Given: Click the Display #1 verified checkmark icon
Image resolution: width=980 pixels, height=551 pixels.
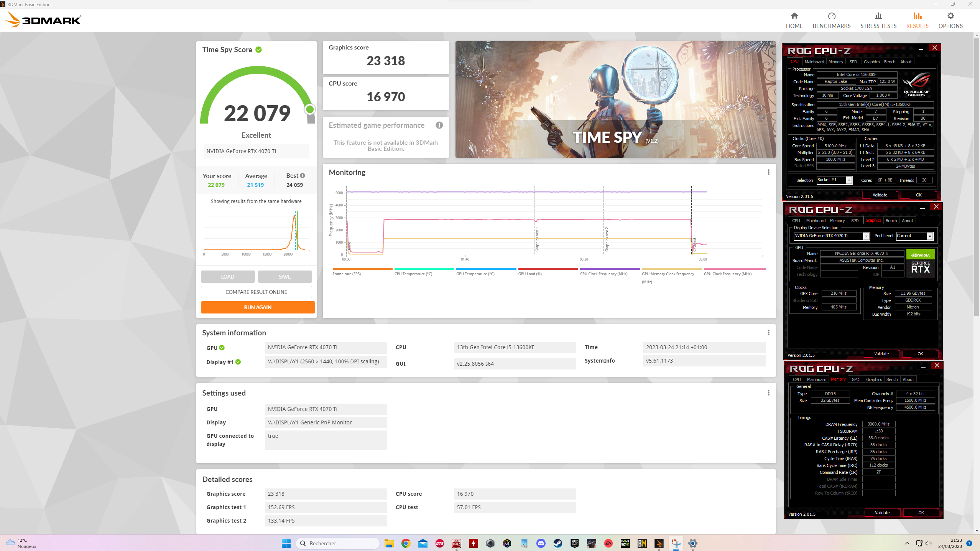Looking at the screenshot, I should point(238,362).
